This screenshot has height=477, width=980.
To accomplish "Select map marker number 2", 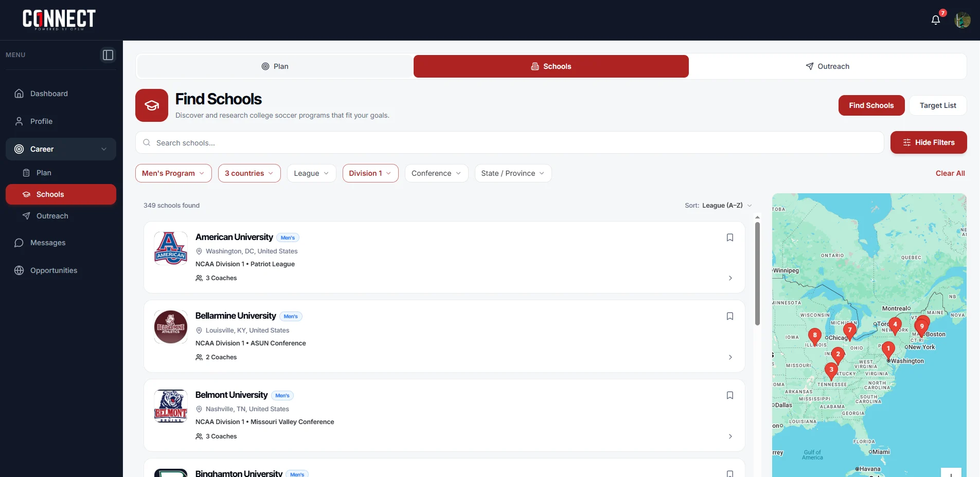I will [838, 355].
